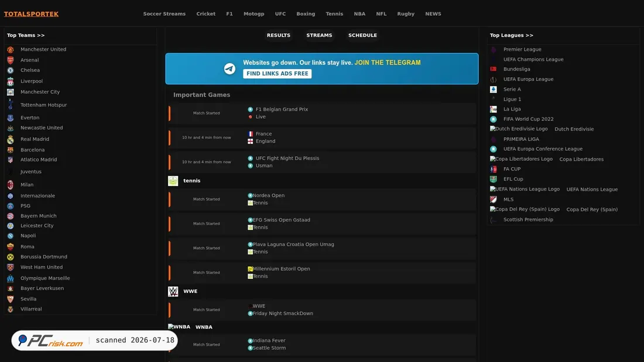Open the FIFA World Cup 2022 link
Viewport: 644px width, 362px height.
(528, 119)
